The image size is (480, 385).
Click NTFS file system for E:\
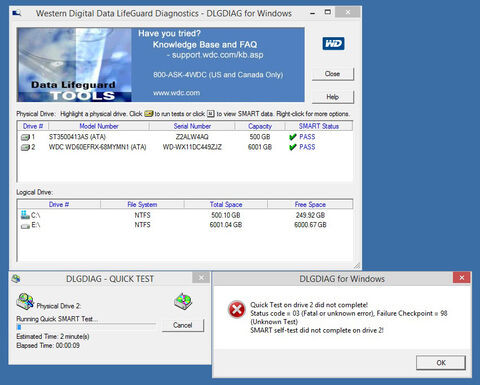click(142, 225)
